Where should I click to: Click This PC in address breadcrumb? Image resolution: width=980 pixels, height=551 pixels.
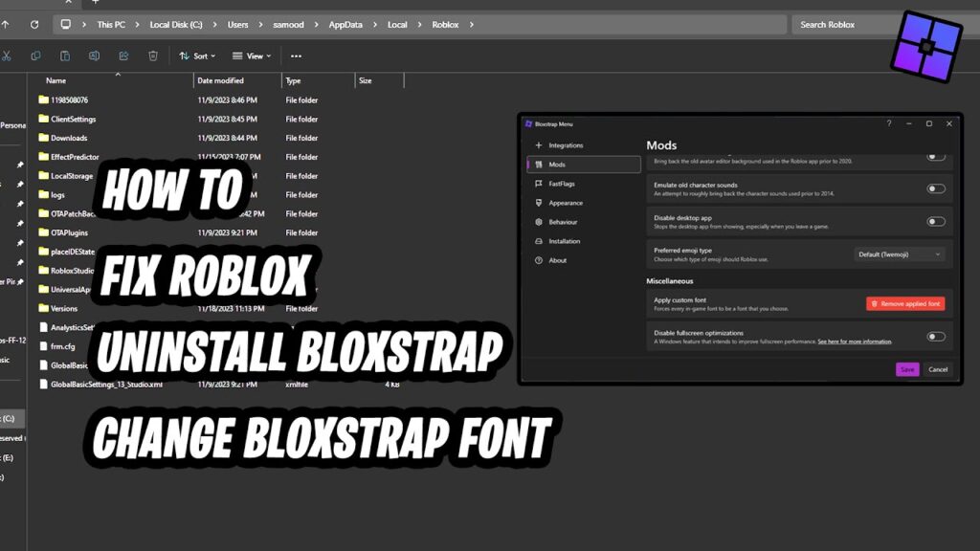[111, 25]
